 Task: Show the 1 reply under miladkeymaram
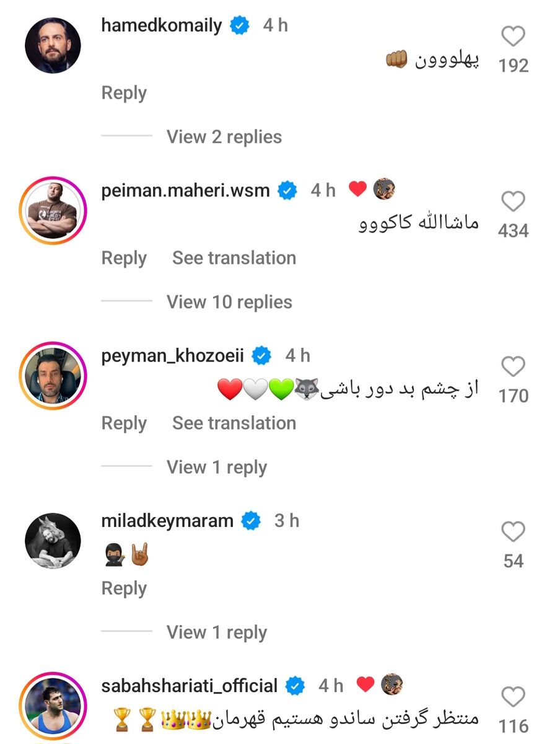click(x=217, y=632)
